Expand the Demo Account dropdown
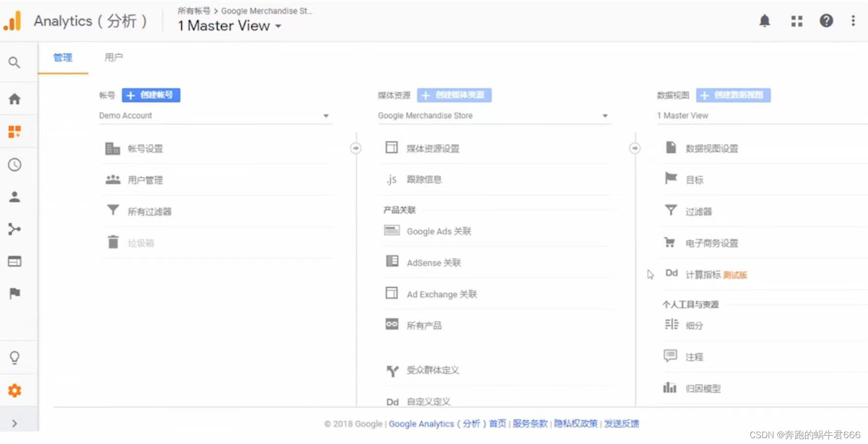 pos(215,116)
